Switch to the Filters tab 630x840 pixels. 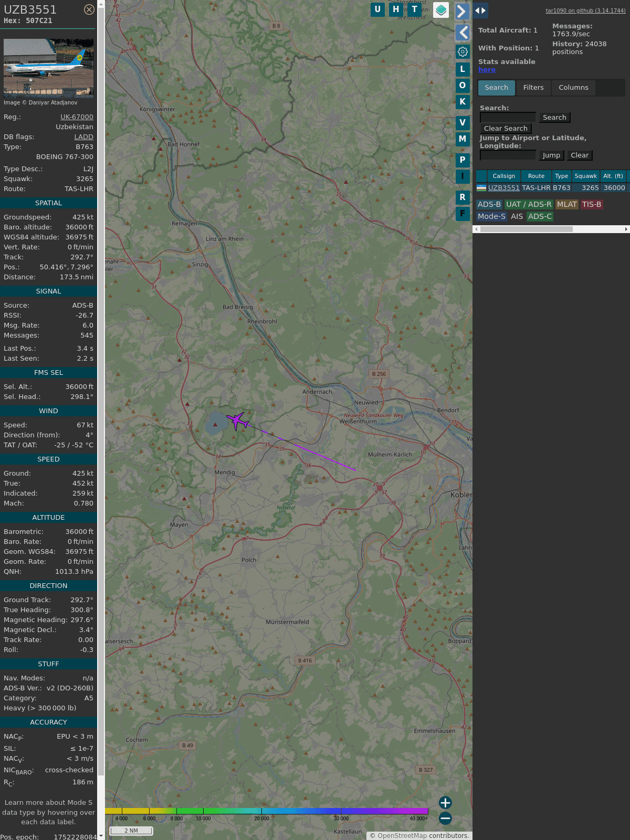[x=533, y=88]
